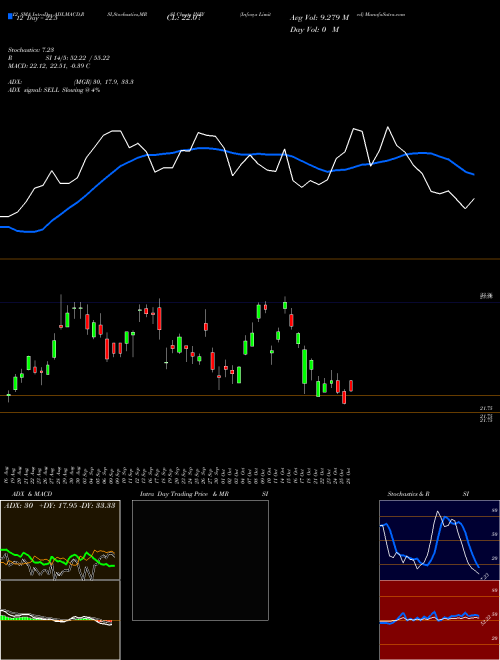Click the empty intraday price chart box
Screen dimensions: 500x660
pos(200,560)
